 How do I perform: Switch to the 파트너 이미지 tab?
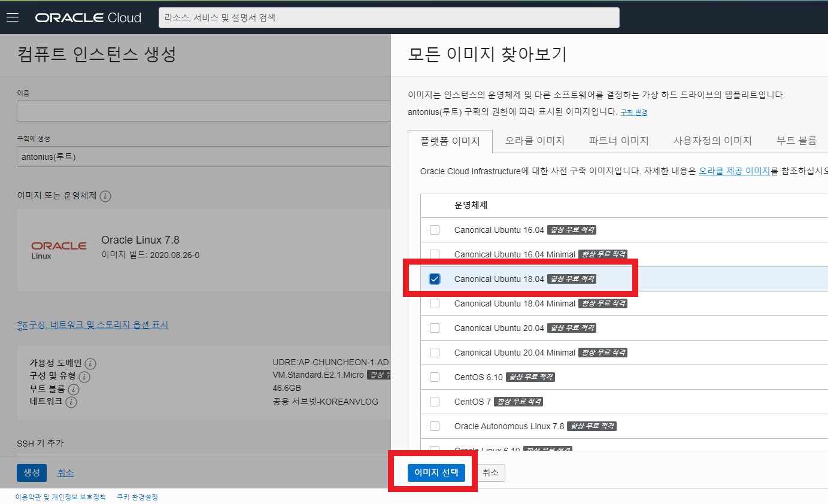pyautogui.click(x=619, y=141)
